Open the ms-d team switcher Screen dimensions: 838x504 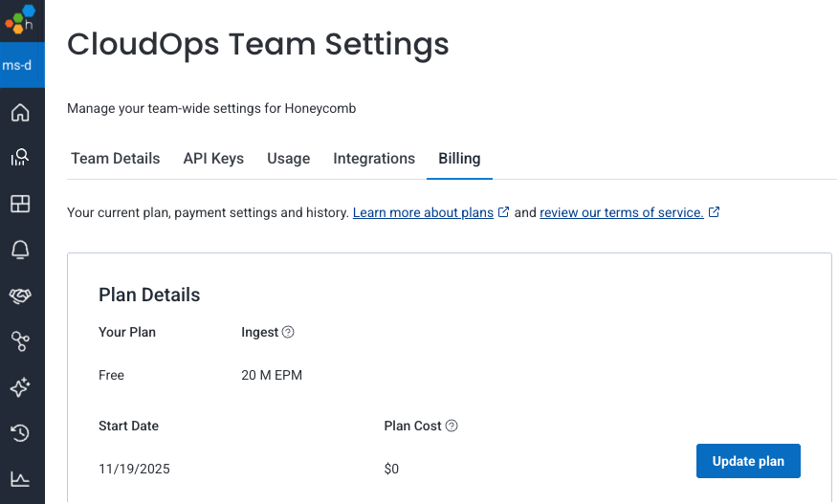(22, 65)
